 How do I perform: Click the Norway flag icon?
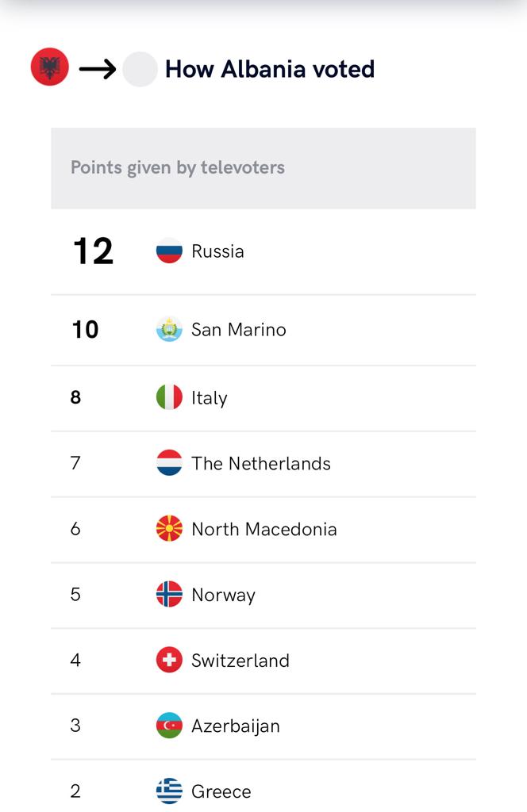point(169,594)
